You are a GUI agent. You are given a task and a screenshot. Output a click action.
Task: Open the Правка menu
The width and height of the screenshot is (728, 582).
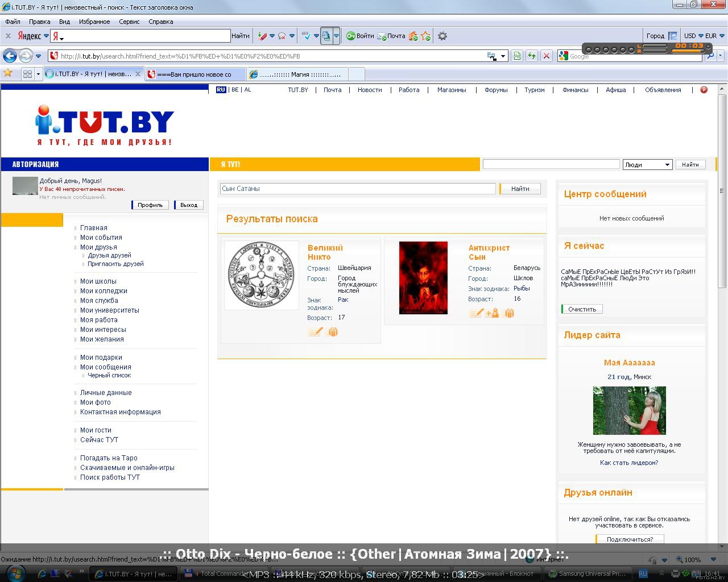click(x=39, y=22)
